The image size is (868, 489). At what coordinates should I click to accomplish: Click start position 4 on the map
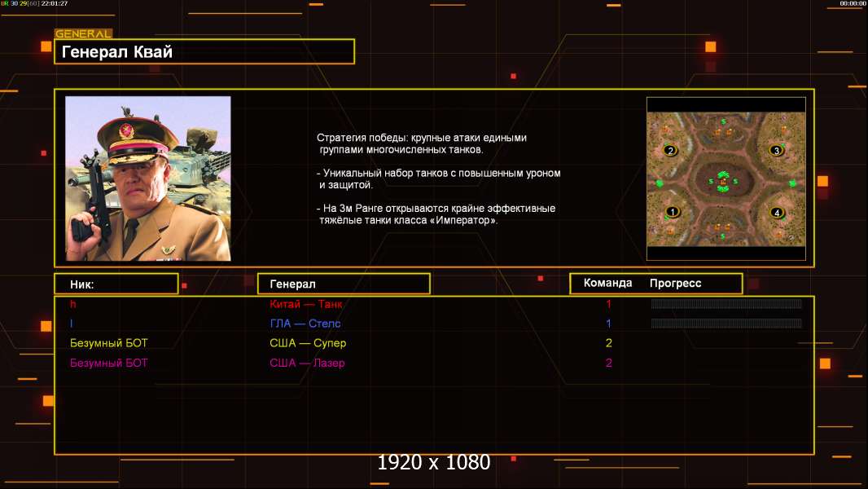[x=776, y=212]
